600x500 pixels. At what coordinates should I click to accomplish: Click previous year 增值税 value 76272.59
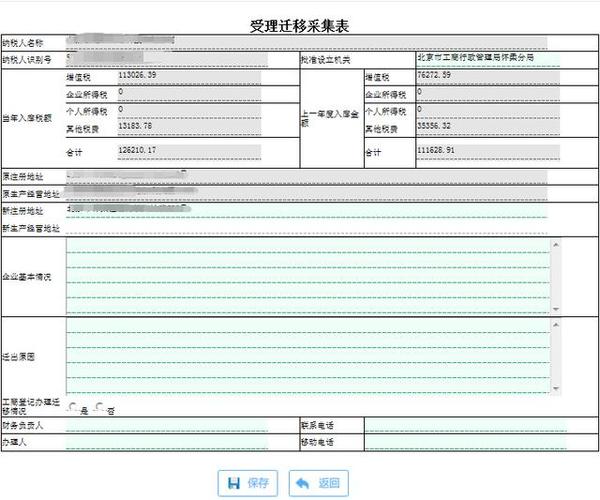point(488,77)
